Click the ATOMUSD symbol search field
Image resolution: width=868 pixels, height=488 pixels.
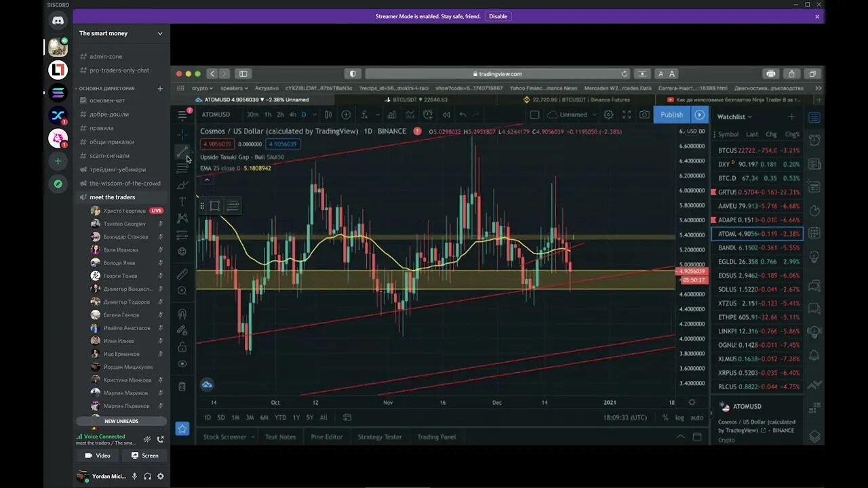(x=216, y=115)
